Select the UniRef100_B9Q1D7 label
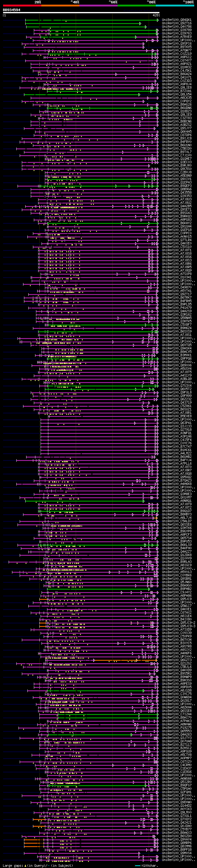 (x=176, y=511)
